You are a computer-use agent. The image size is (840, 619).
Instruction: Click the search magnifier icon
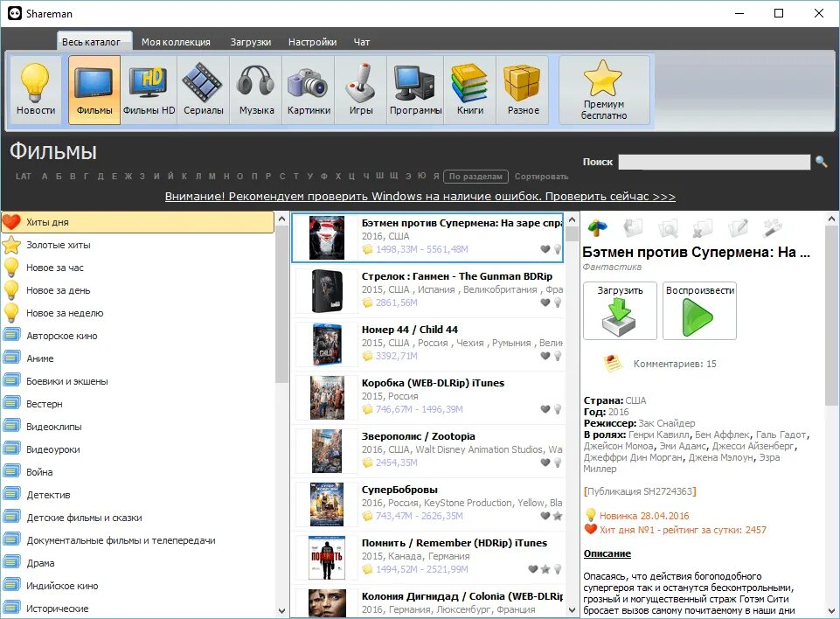pyautogui.click(x=822, y=162)
